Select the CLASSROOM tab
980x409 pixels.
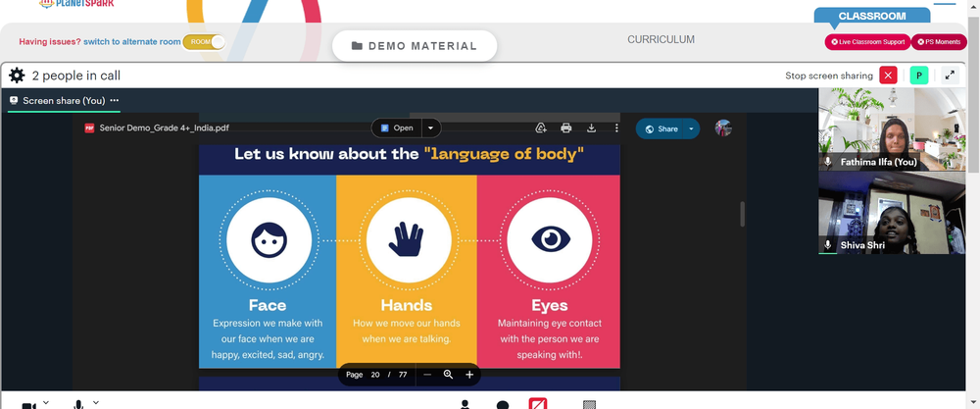(x=871, y=17)
